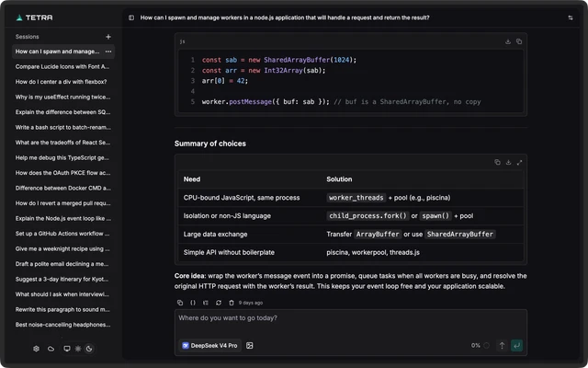Switch to dark theme moon icon
The width and height of the screenshot is (588, 368).
tap(89, 349)
